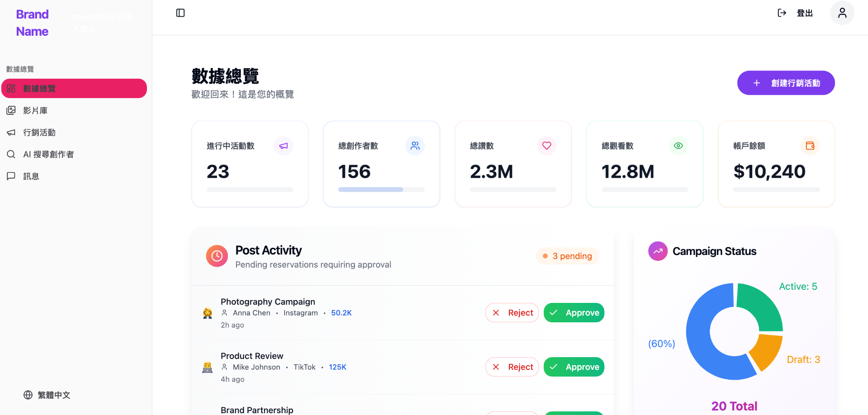Click the 20 Total label
The width and height of the screenshot is (868, 415).
pos(734,406)
